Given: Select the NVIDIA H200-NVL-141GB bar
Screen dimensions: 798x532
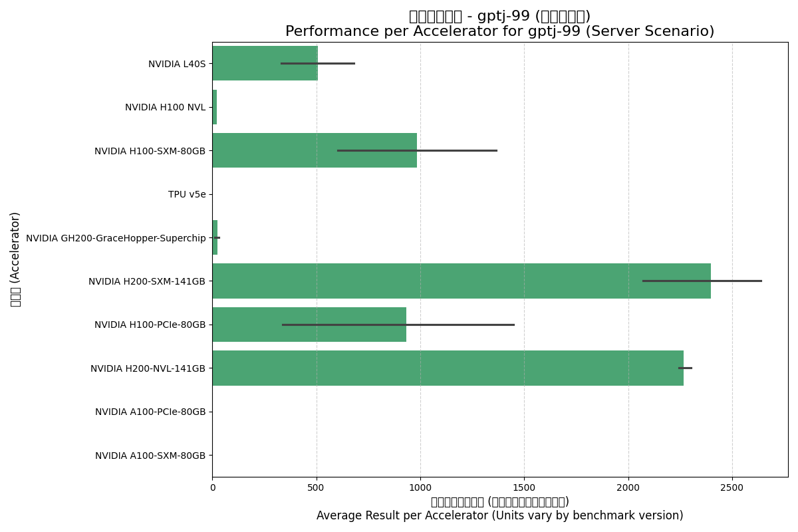Looking at the screenshot, I should (x=446, y=366).
